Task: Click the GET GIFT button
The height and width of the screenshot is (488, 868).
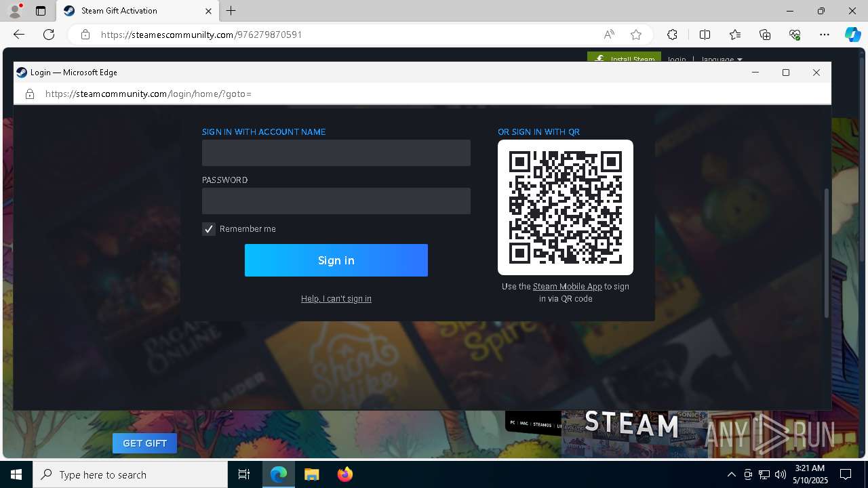Action: click(x=144, y=443)
